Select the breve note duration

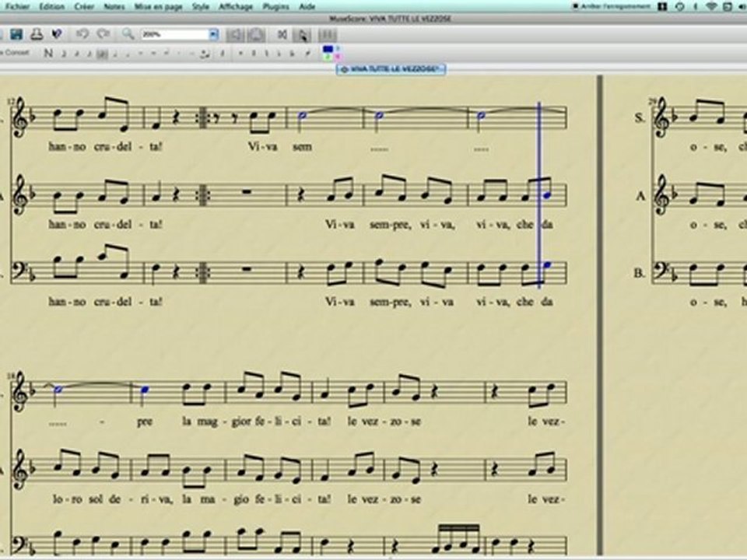tap(153, 54)
